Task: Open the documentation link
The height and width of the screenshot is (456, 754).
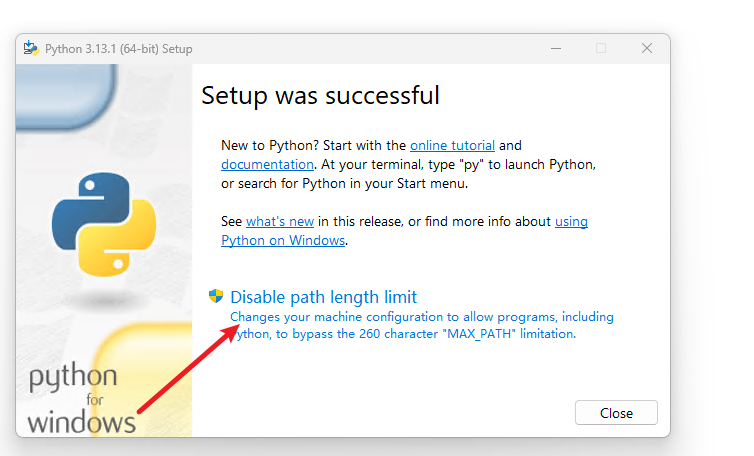Action: pyautogui.click(x=267, y=165)
